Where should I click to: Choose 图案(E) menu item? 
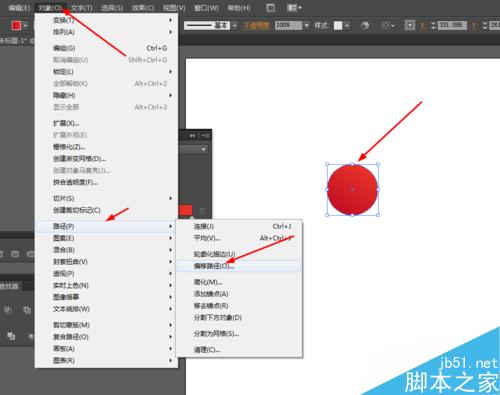tap(106, 238)
